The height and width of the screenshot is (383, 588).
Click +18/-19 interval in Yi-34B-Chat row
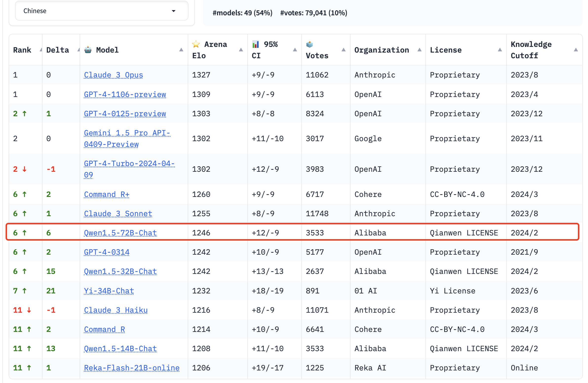pyautogui.click(x=268, y=291)
